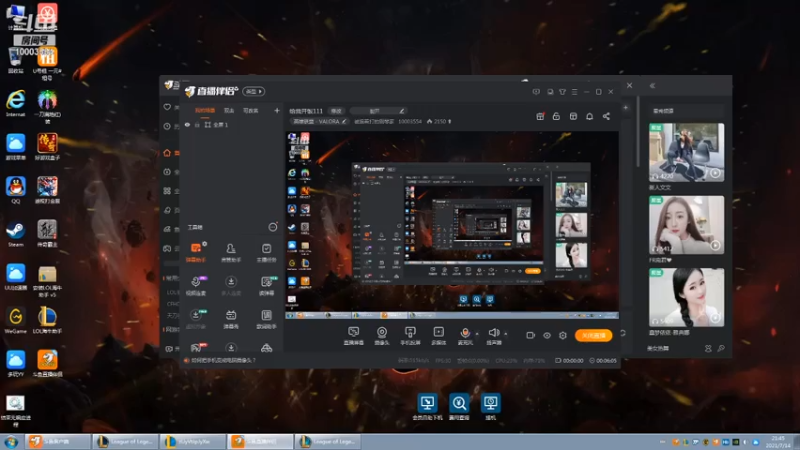
Task: Click the orange close-live button
Action: tap(593, 335)
